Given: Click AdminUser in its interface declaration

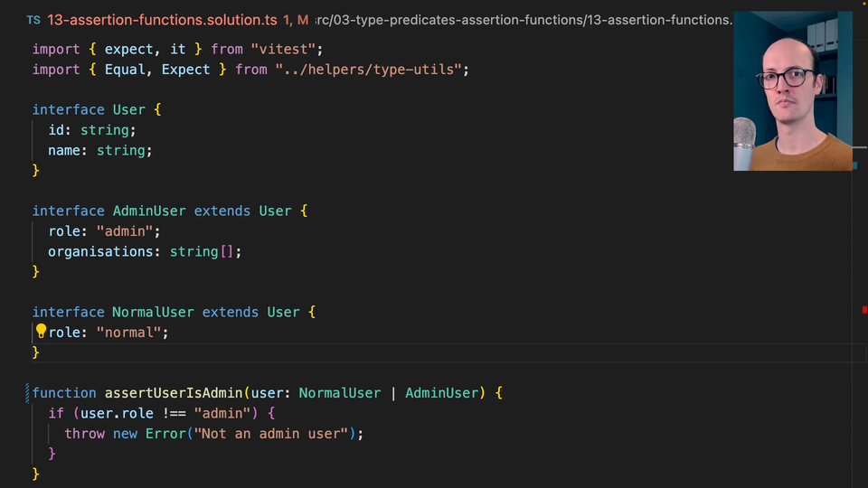Looking at the screenshot, I should (149, 211).
